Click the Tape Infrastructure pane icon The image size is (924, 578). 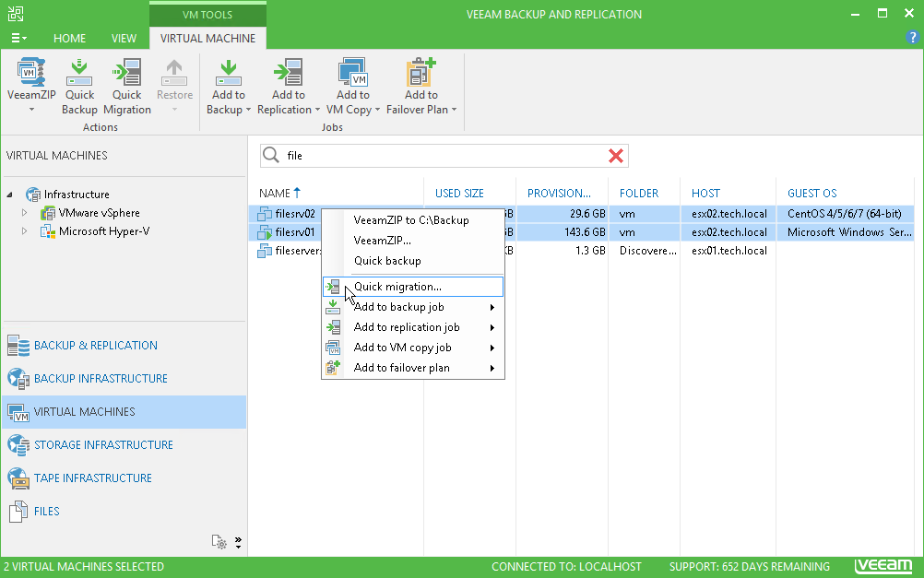18,478
